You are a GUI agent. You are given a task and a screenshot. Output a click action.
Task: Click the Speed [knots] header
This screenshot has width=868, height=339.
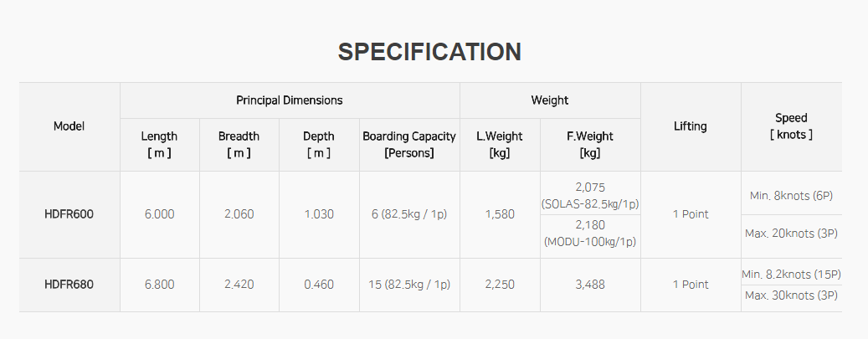[791, 126]
